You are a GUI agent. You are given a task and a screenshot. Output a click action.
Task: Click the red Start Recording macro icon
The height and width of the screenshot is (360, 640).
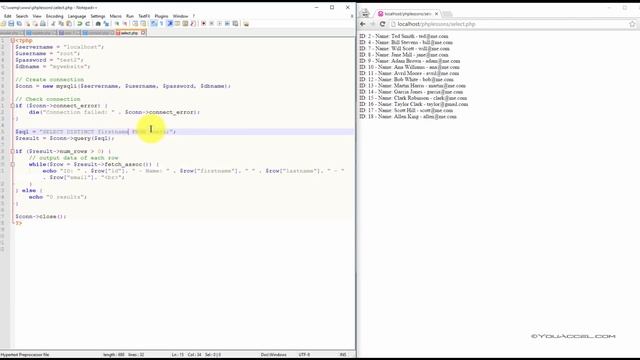pyautogui.click(x=203, y=24)
